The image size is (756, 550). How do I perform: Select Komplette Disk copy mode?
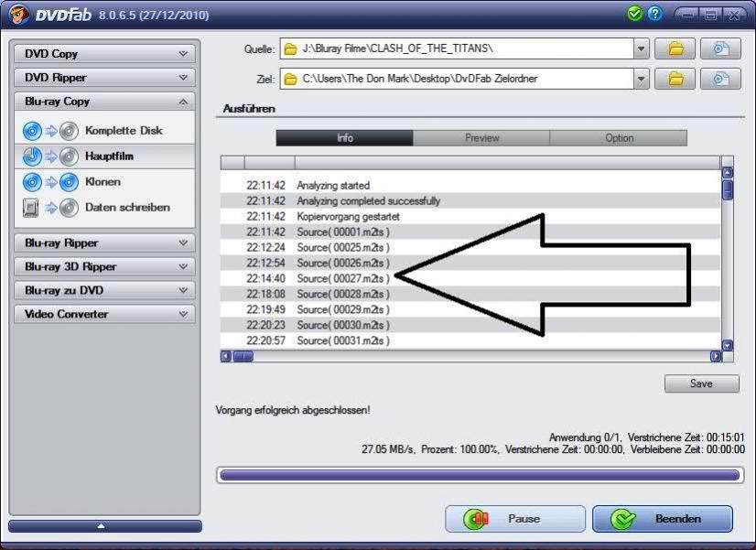click(x=104, y=131)
